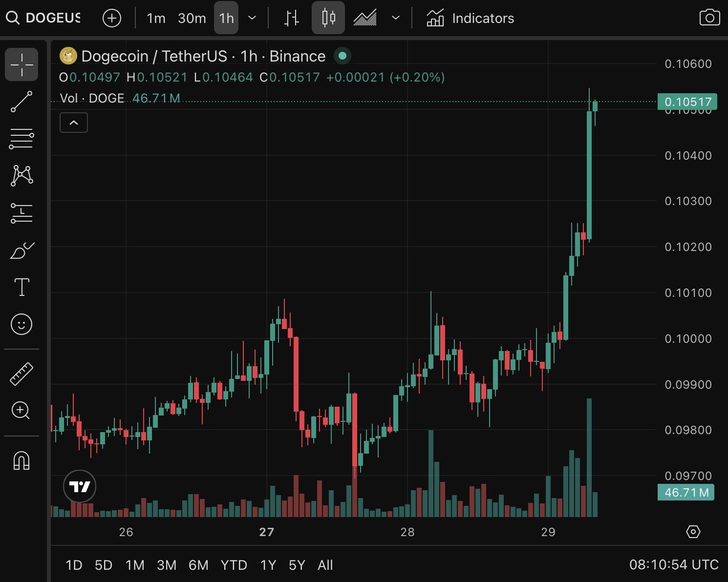Open the emoji sticker tool

click(x=21, y=324)
